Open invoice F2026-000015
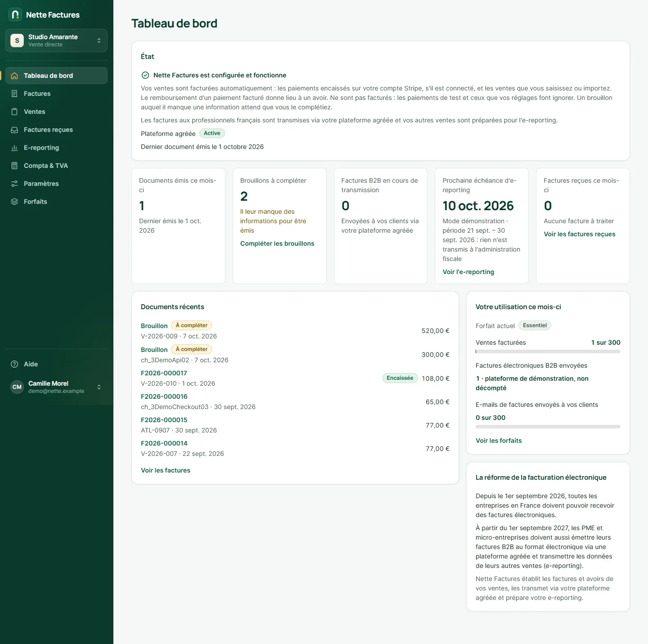 click(x=164, y=420)
